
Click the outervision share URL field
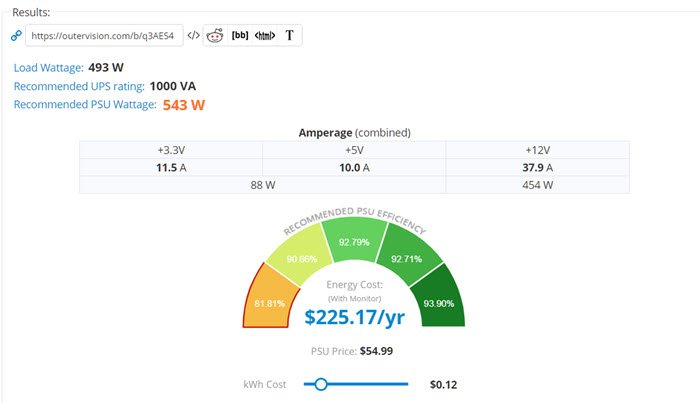(104, 36)
